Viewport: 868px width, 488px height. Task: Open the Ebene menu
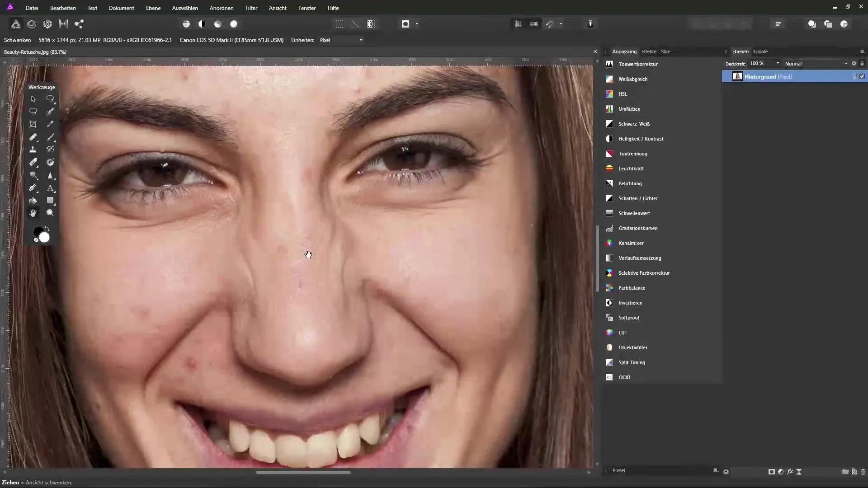click(x=153, y=8)
